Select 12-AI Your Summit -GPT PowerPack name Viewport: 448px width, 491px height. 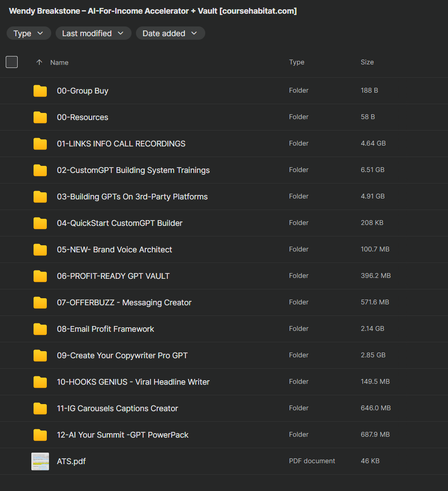click(123, 435)
